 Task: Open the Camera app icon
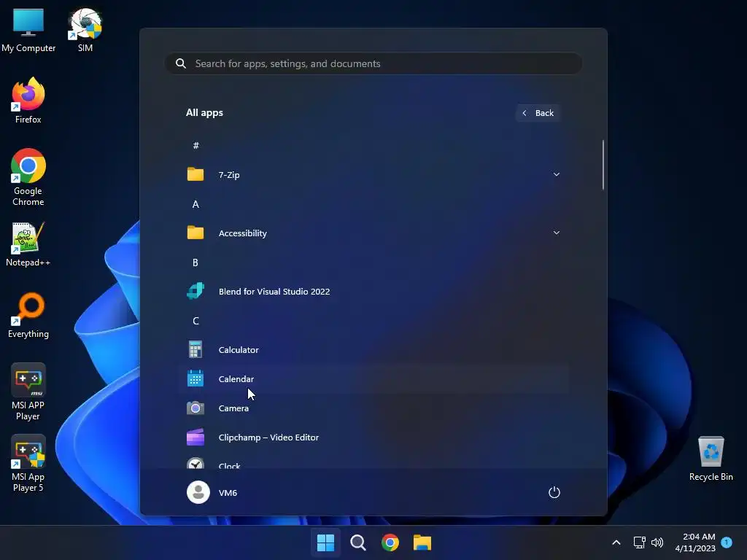196,408
